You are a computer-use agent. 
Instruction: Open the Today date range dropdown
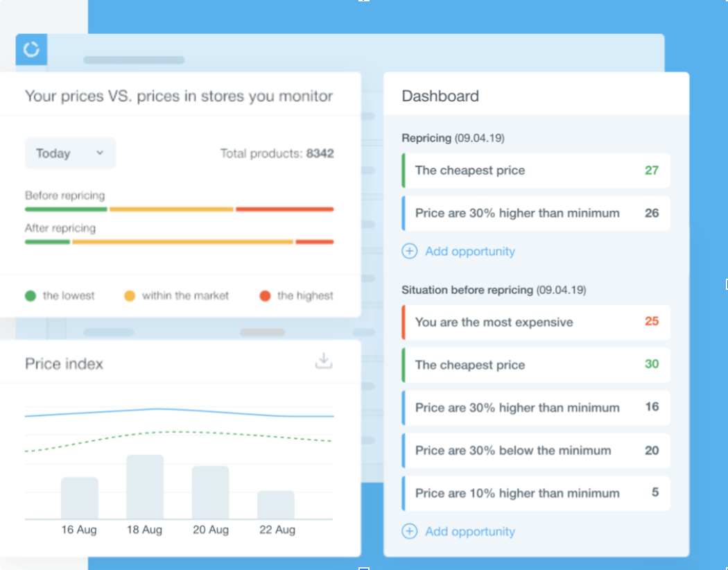[70, 153]
